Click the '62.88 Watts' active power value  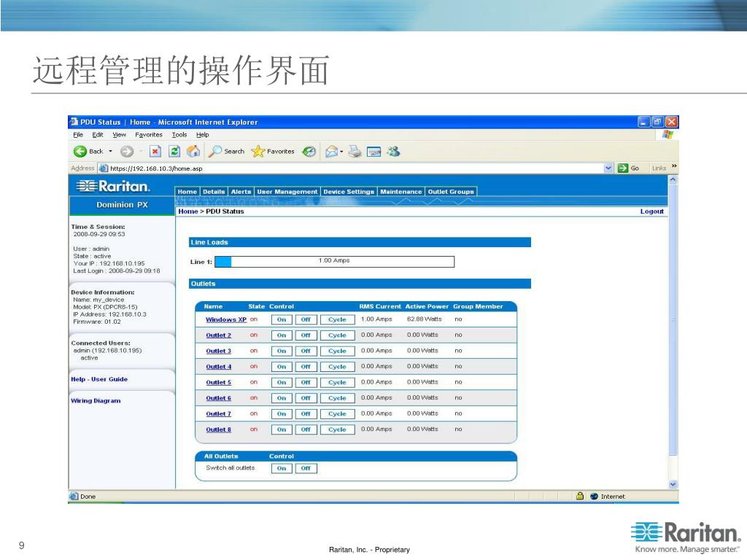click(x=424, y=319)
